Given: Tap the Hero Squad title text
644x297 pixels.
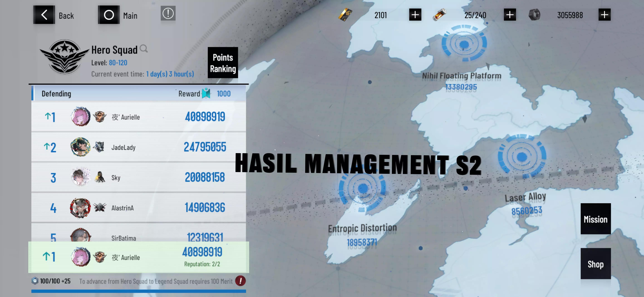Looking at the screenshot, I should (x=114, y=50).
